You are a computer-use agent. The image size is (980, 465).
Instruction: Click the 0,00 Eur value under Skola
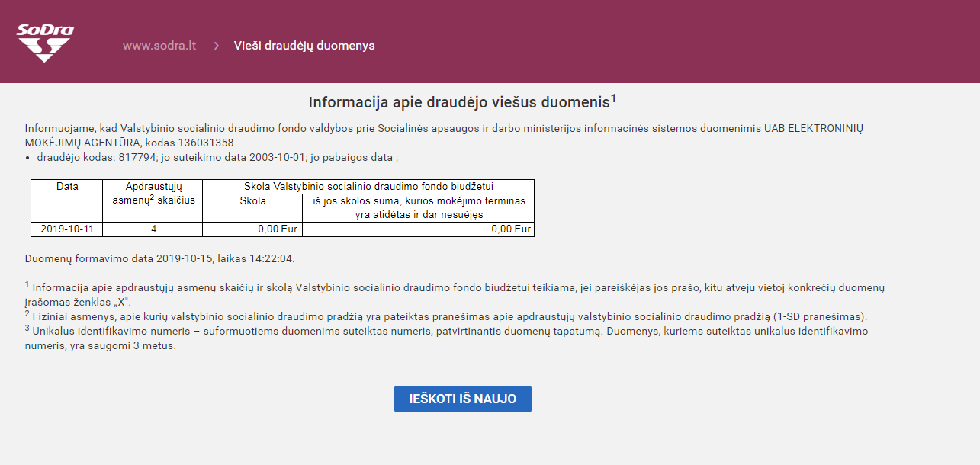[278, 229]
